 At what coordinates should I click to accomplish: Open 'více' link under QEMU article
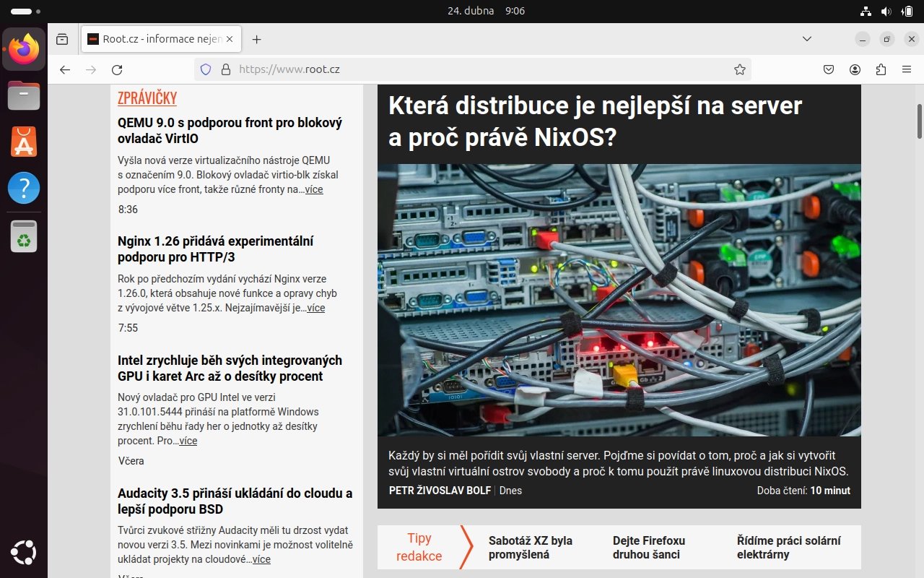(x=314, y=189)
